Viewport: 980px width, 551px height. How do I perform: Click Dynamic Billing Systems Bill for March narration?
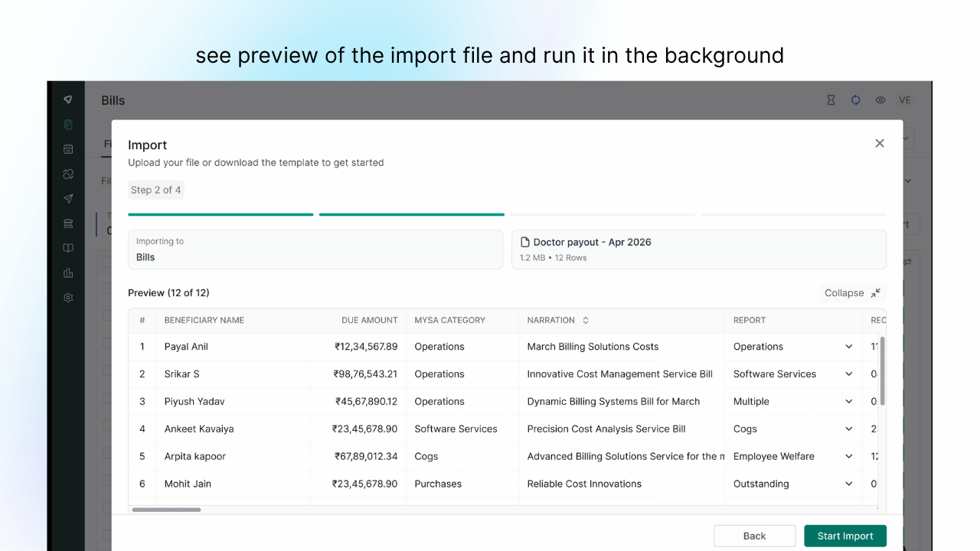tap(613, 402)
